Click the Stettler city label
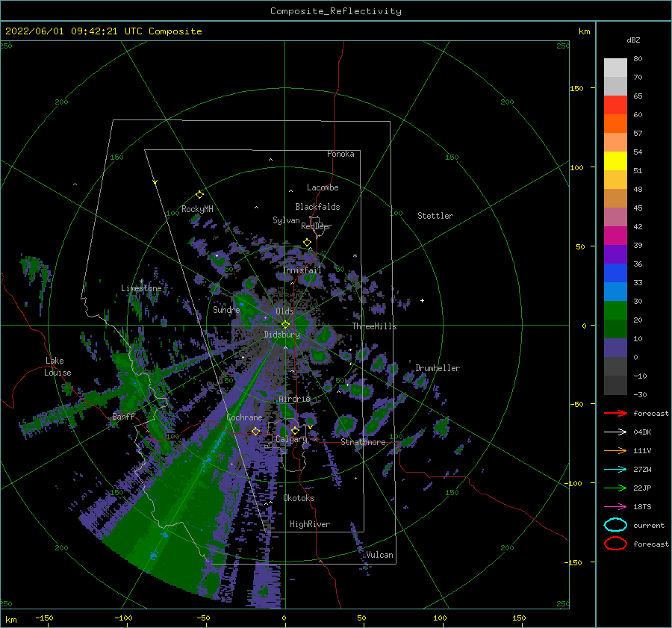672x628 pixels. click(435, 216)
